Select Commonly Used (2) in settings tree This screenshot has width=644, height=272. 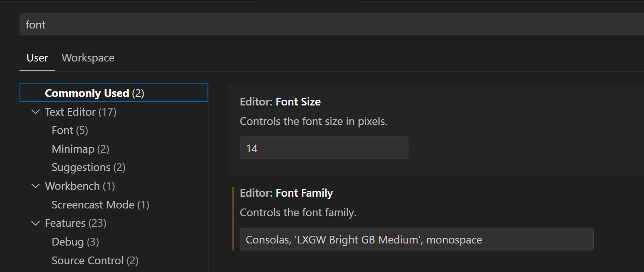(114, 93)
